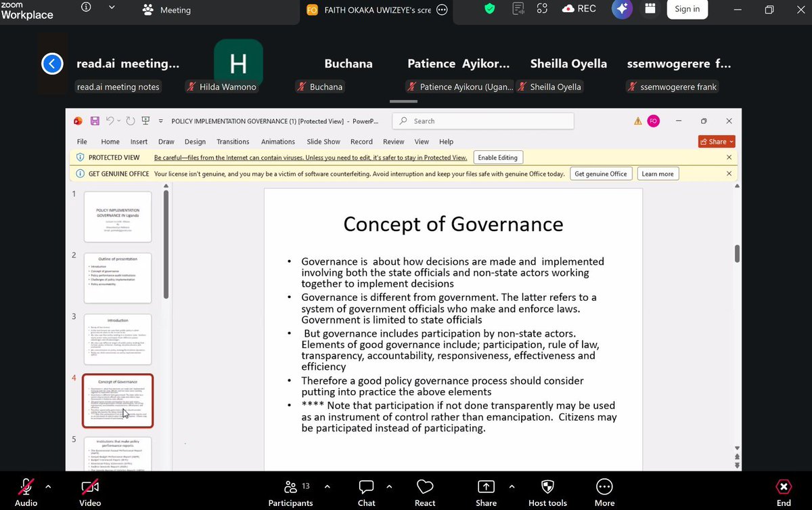Click the PowerPoint Undo icon
This screenshot has height=510, width=812.
pyautogui.click(x=110, y=121)
